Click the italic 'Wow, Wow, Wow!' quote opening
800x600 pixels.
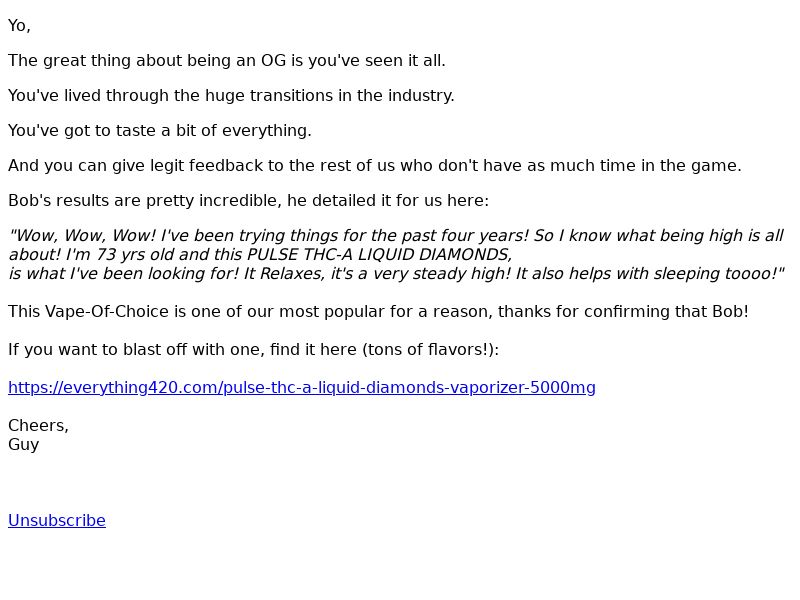point(83,236)
